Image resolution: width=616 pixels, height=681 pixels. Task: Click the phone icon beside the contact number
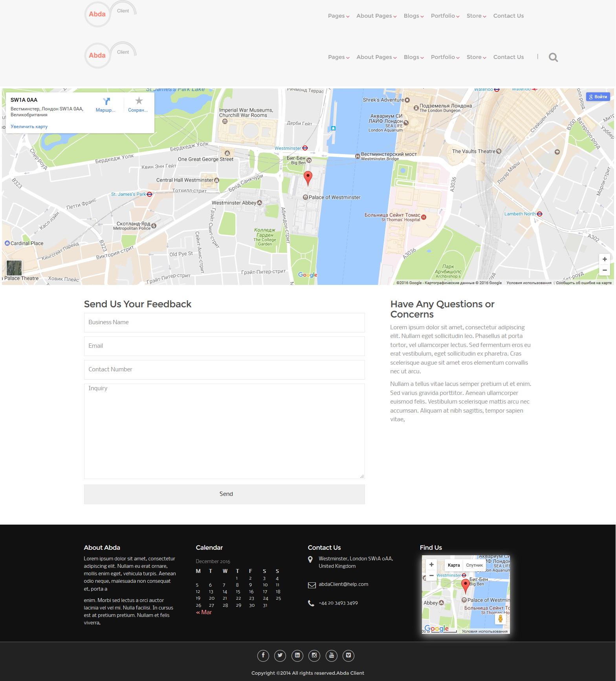coord(311,603)
